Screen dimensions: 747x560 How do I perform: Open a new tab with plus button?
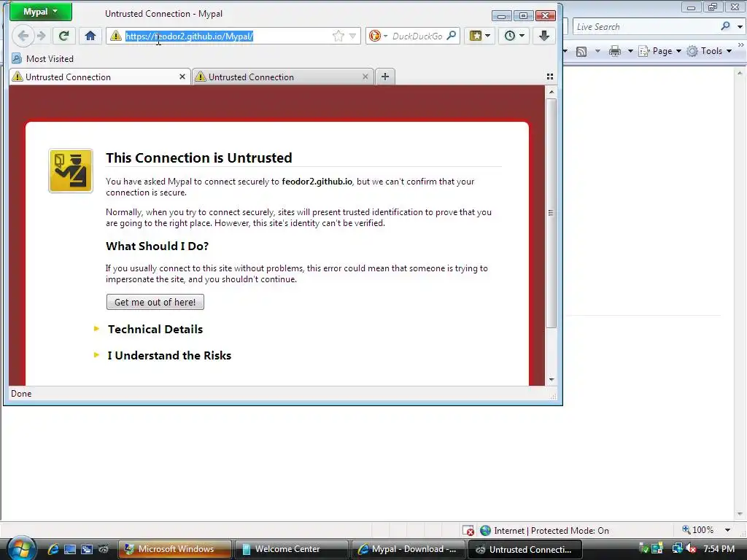point(385,77)
